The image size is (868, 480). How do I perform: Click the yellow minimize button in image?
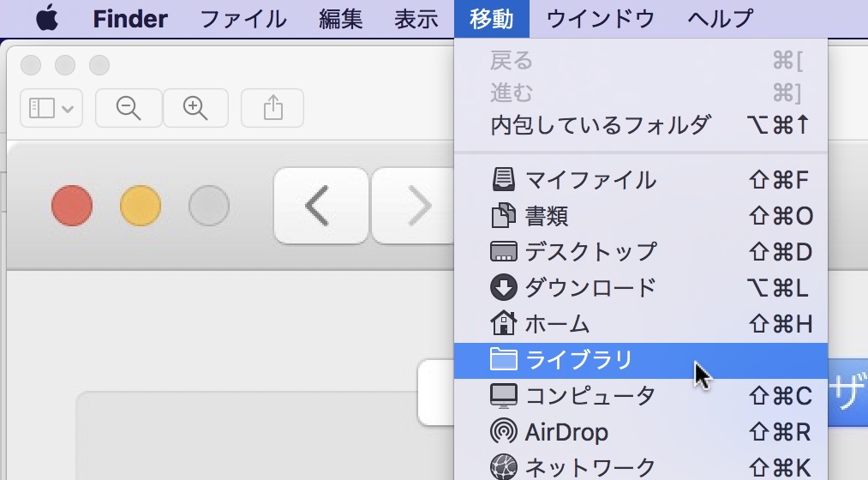pos(141,206)
